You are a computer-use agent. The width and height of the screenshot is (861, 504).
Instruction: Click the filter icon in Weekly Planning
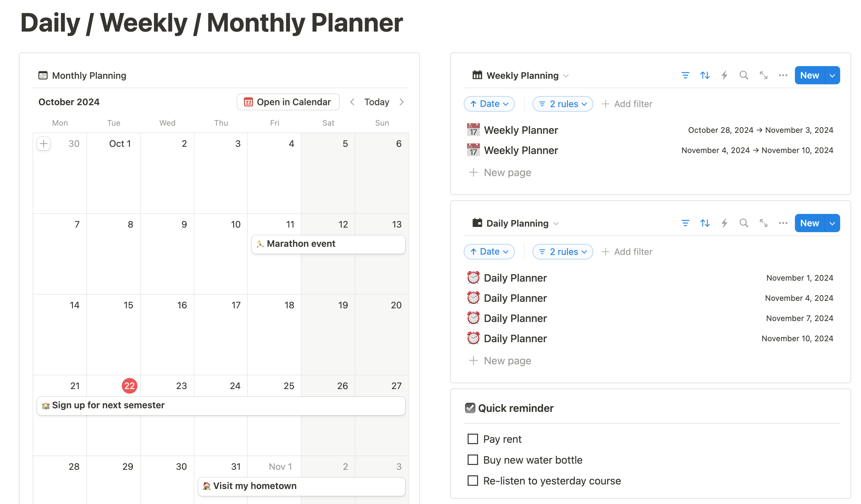685,75
